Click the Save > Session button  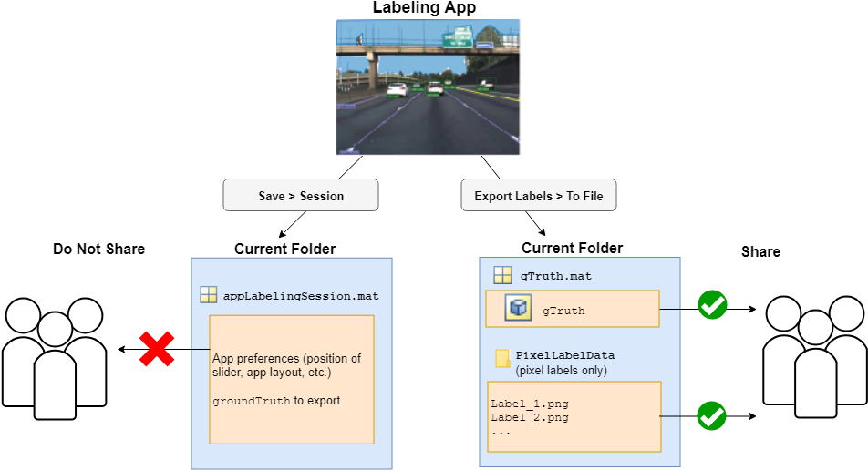301,196
